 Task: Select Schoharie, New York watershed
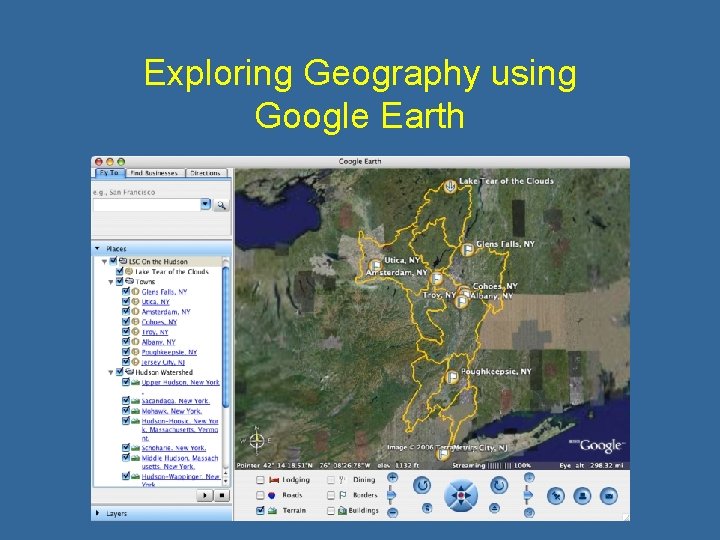click(174, 448)
